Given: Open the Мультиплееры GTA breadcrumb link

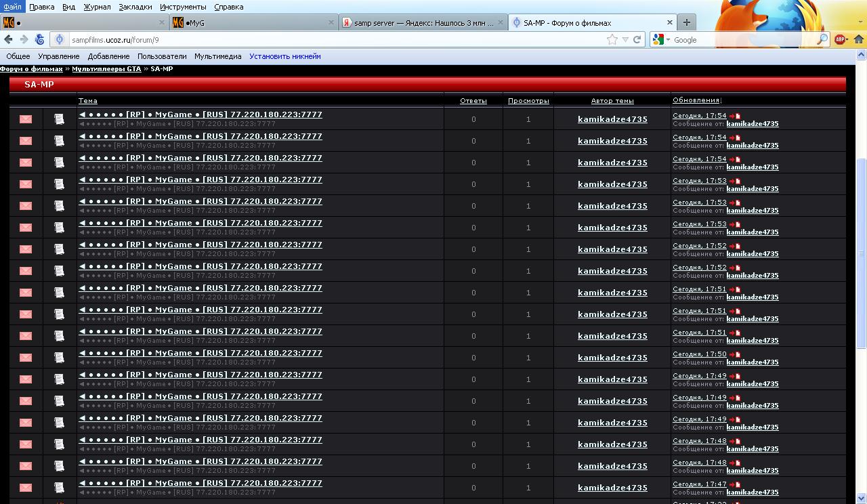Looking at the screenshot, I should click(x=106, y=69).
